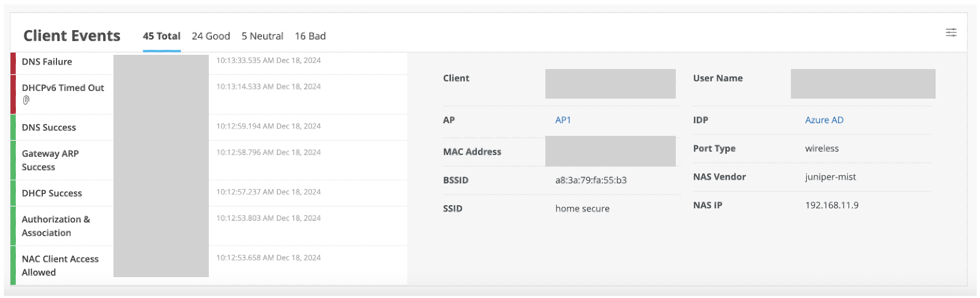The width and height of the screenshot is (980, 298).
Task: Filter by the 16 Bad tab
Action: pos(310,36)
